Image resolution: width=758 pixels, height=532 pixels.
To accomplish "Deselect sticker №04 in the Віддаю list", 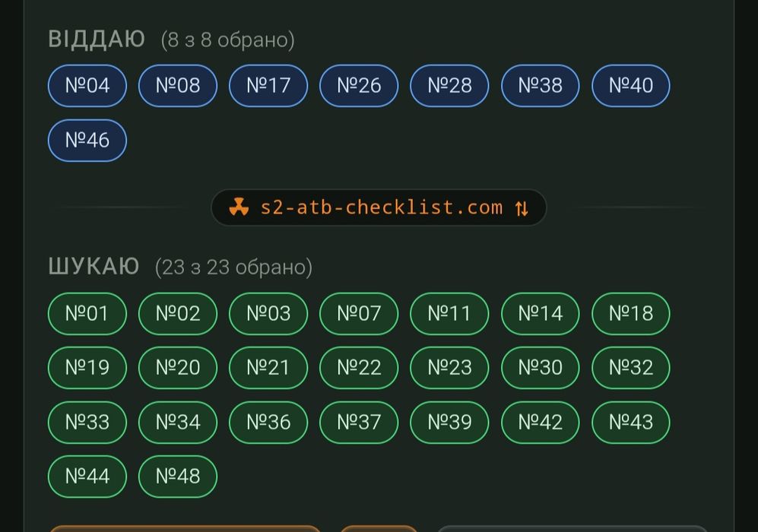I will [x=87, y=86].
